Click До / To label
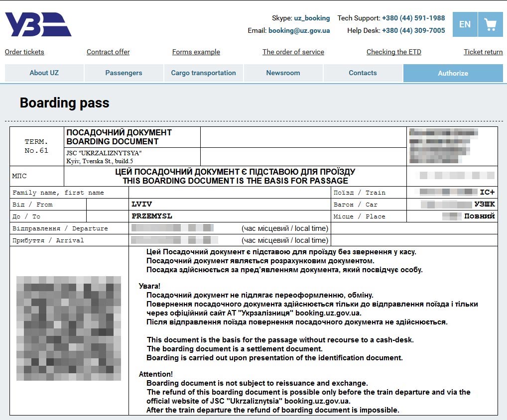 coord(26,216)
